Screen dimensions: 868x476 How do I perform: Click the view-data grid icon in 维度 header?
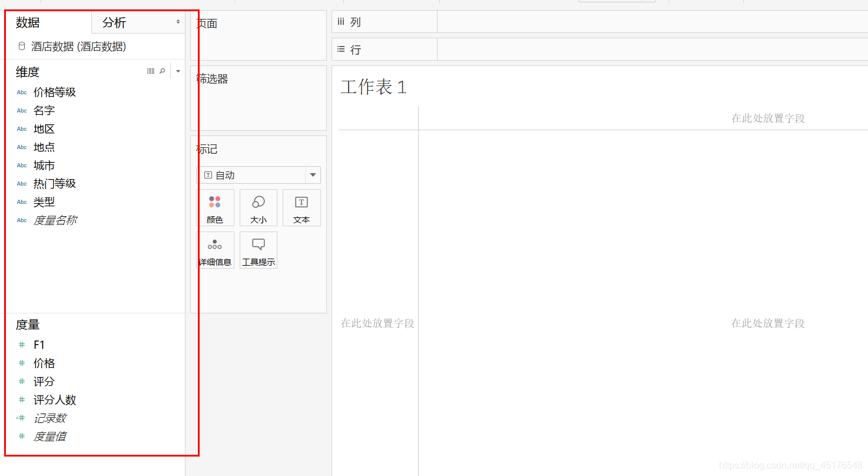pos(151,71)
